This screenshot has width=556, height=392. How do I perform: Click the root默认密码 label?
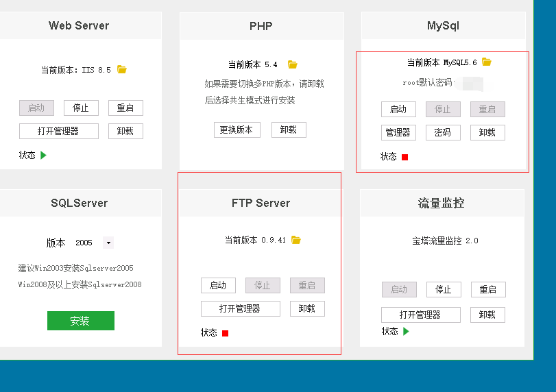point(427,83)
